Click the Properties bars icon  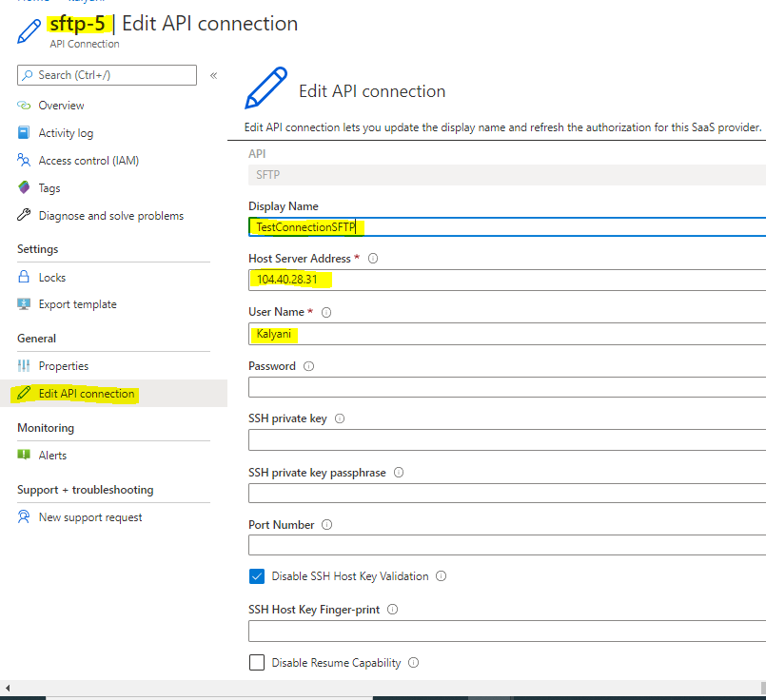24,365
